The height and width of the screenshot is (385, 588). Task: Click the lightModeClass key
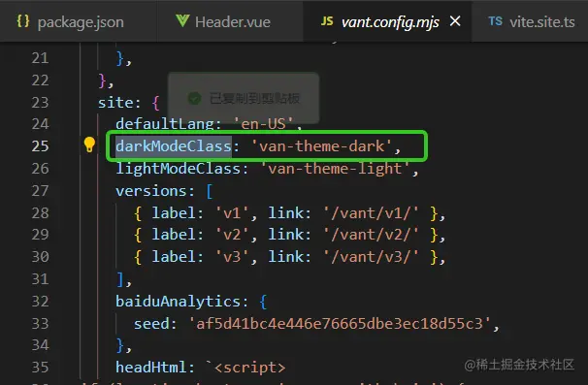point(179,169)
